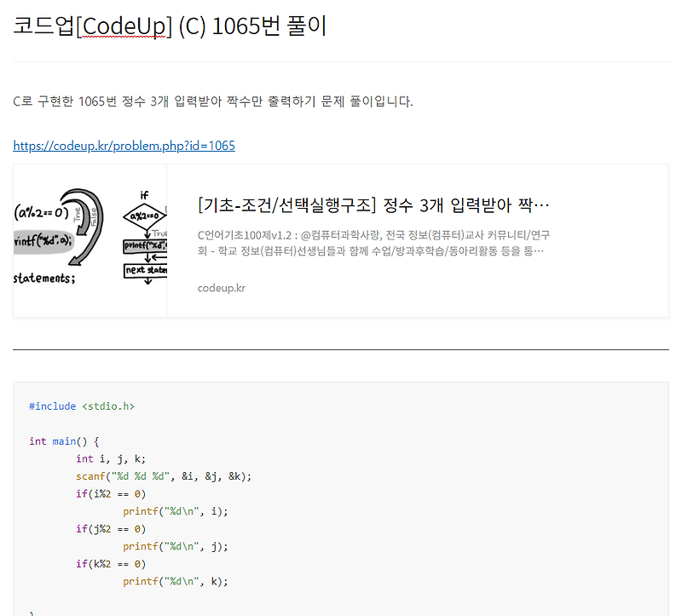Viewport: 682px width, 616px height.
Task: Open the codeup.kr problem URL hyperlink
Action: click(x=124, y=145)
